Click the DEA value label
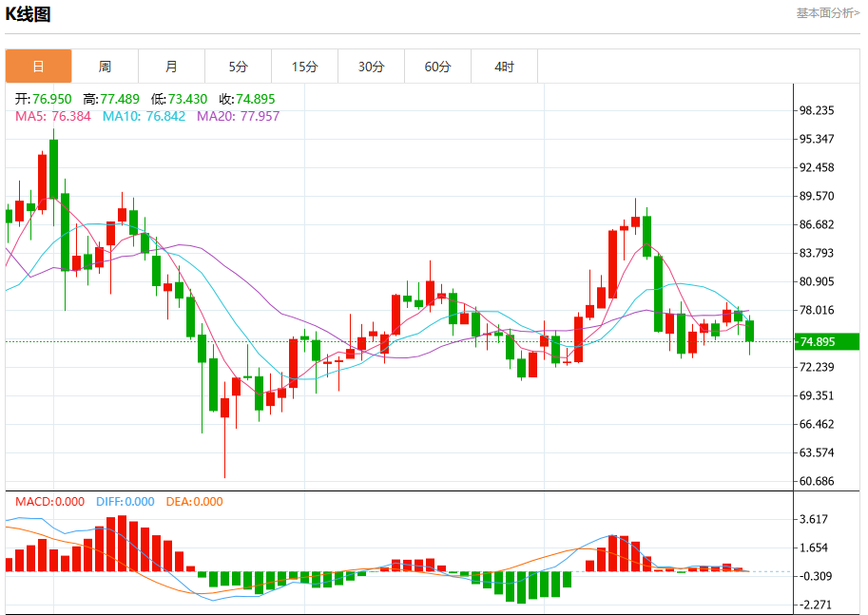Screen dimensions: 868x615 pyautogui.click(x=194, y=502)
